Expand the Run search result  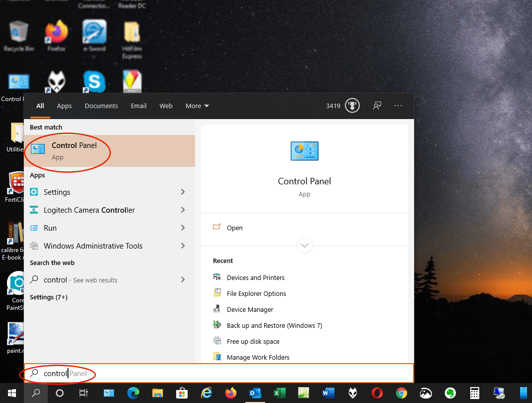[x=183, y=228]
